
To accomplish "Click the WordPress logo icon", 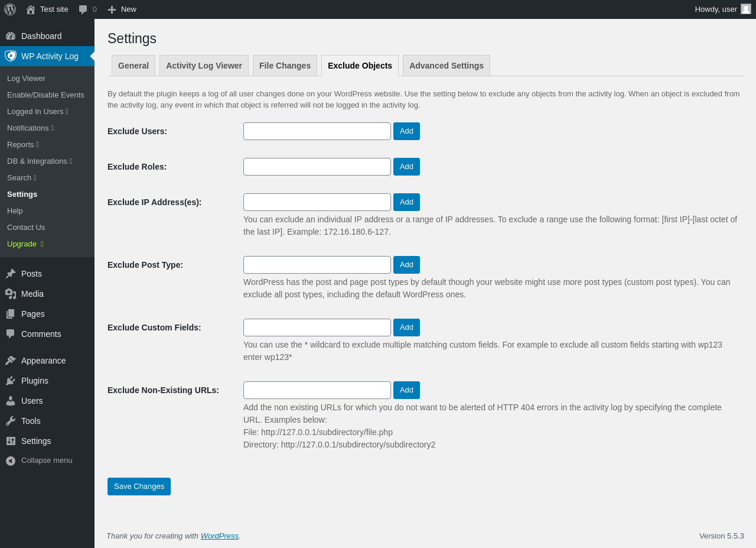I will pos(10,9).
